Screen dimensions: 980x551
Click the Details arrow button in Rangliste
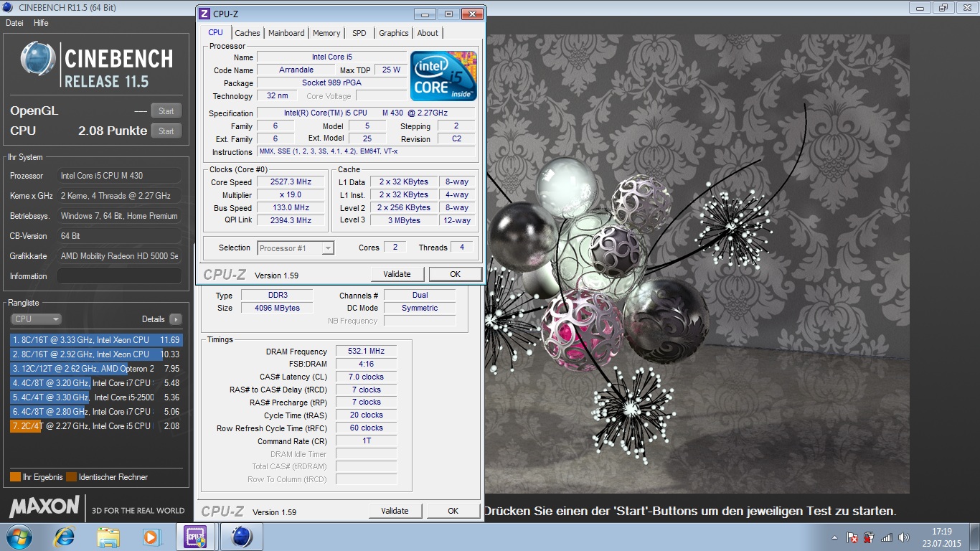(x=175, y=319)
